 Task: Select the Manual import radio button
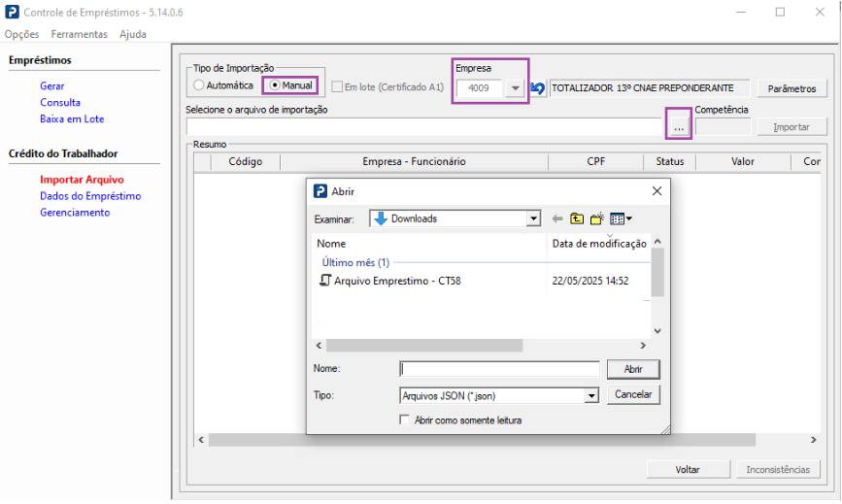click(x=275, y=85)
